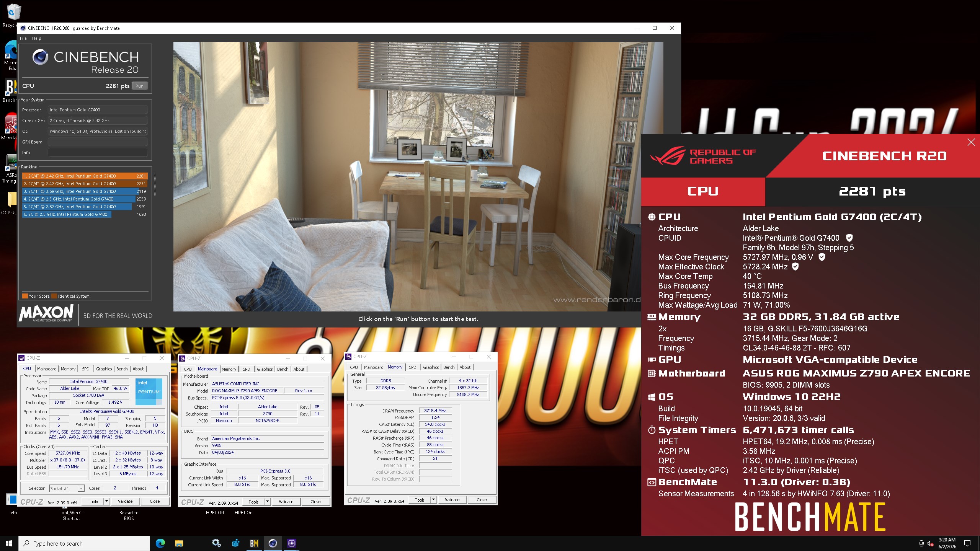Image resolution: width=980 pixels, height=551 pixels.
Task: Open the ASRock Timing desktop shortcut
Action: (11, 162)
